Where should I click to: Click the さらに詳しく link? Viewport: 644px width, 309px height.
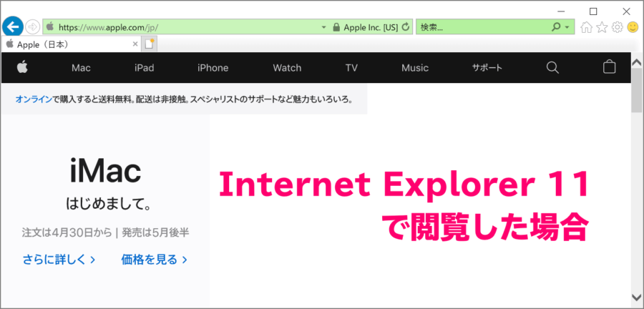59,260
